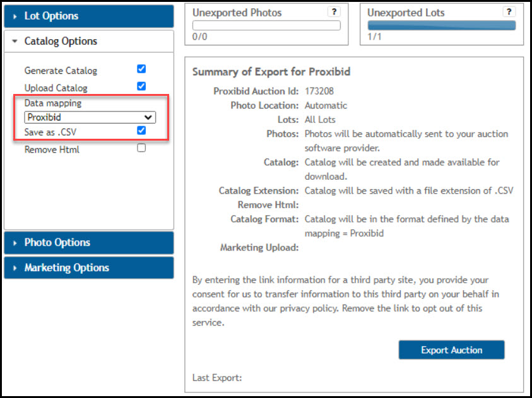Disable the Generate Catalog checkbox
Image resolution: width=532 pixels, height=398 pixels.
point(141,69)
